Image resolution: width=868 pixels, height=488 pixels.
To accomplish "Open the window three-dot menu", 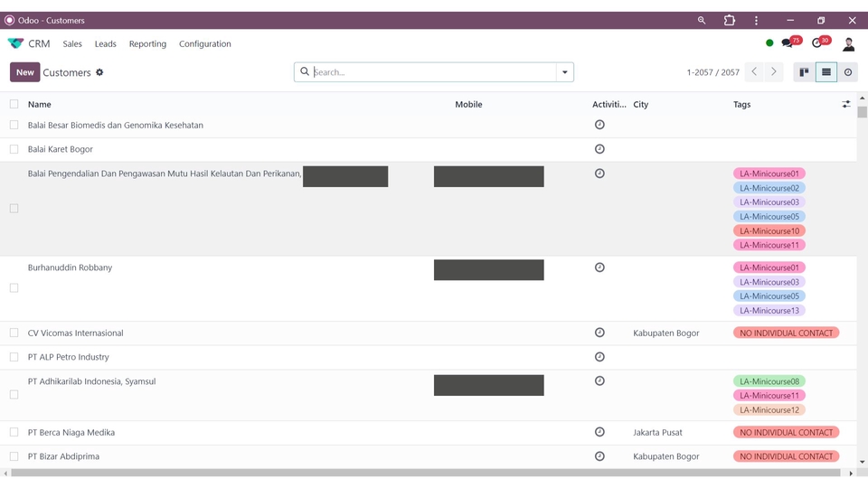I will click(x=756, y=21).
